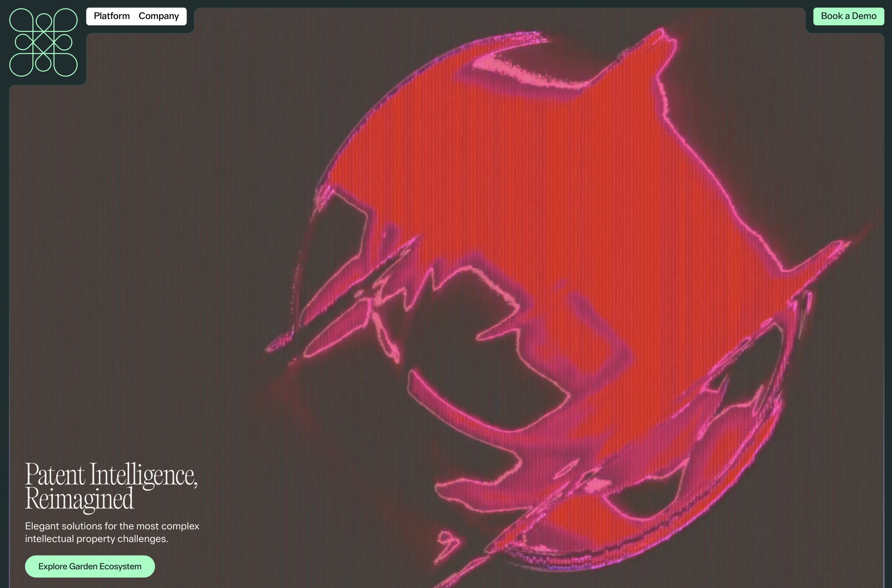The image size is (892, 588).
Task: Click the word 'Reimagined' in headline
Action: (x=79, y=499)
